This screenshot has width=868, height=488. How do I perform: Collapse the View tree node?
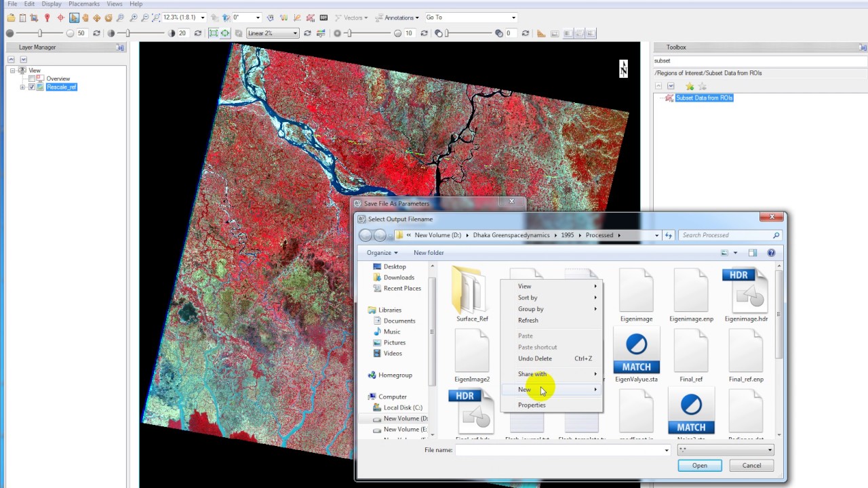[x=12, y=70]
